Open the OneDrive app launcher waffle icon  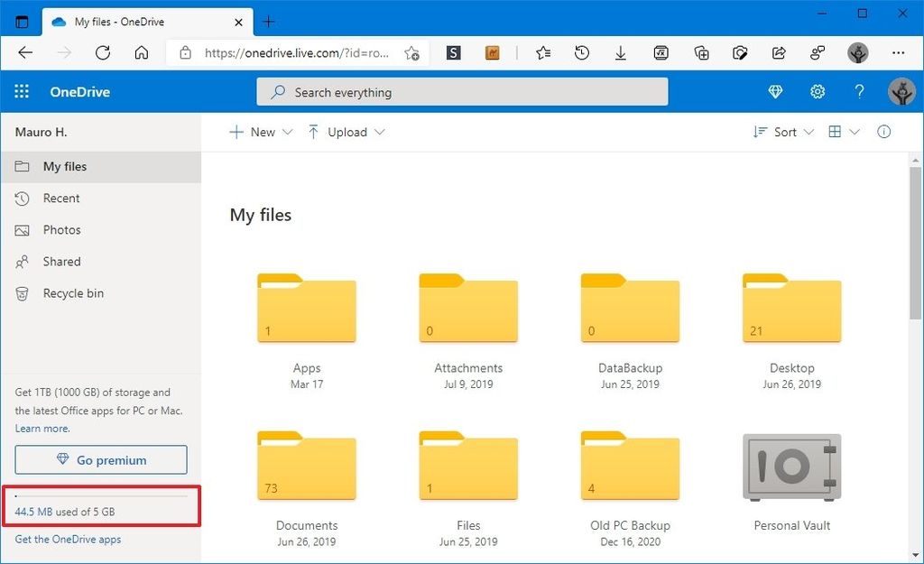pyautogui.click(x=21, y=91)
